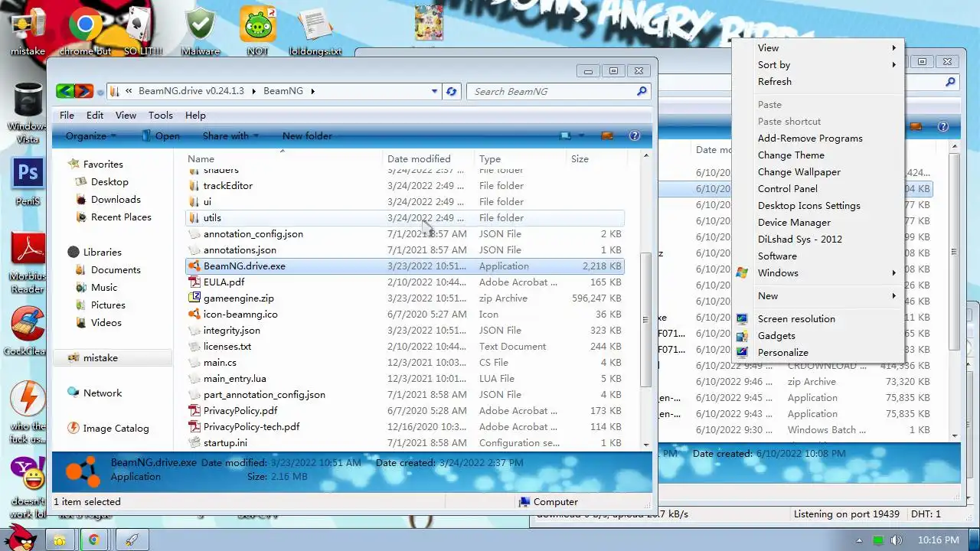
Task: Click Screen resolution in the context menu
Action: [818, 318]
